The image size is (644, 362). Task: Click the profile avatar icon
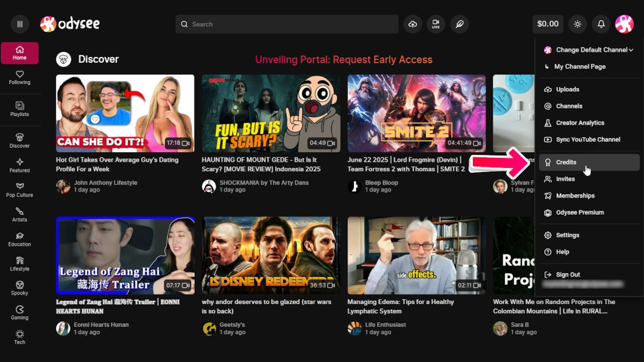coord(624,24)
